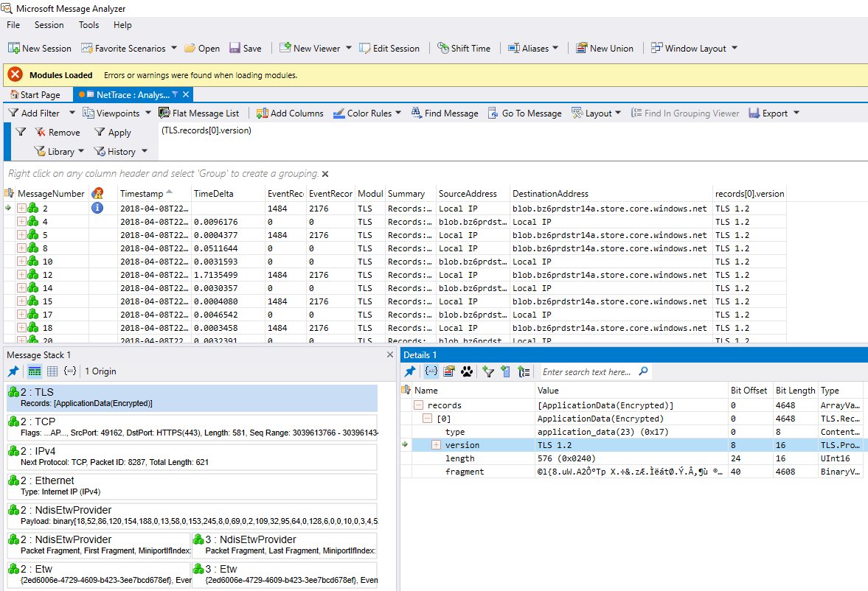
Task: Click the filter expression text field
Action: coord(512,141)
